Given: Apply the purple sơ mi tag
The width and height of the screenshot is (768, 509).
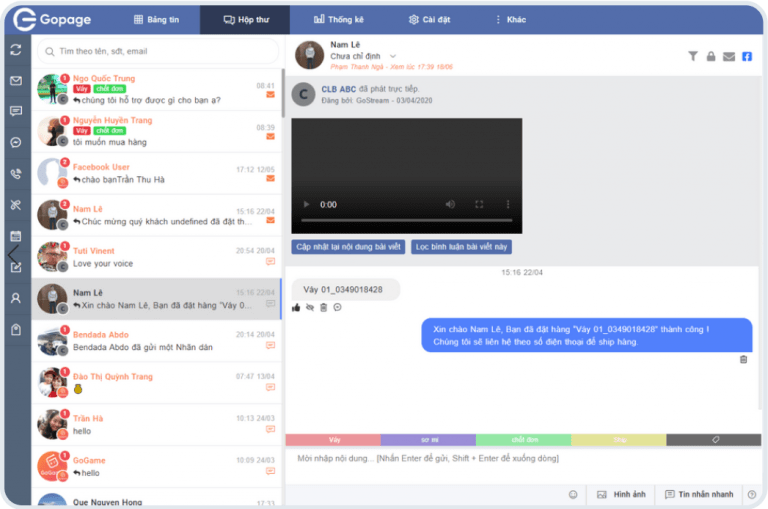Looking at the screenshot, I should tap(428, 440).
